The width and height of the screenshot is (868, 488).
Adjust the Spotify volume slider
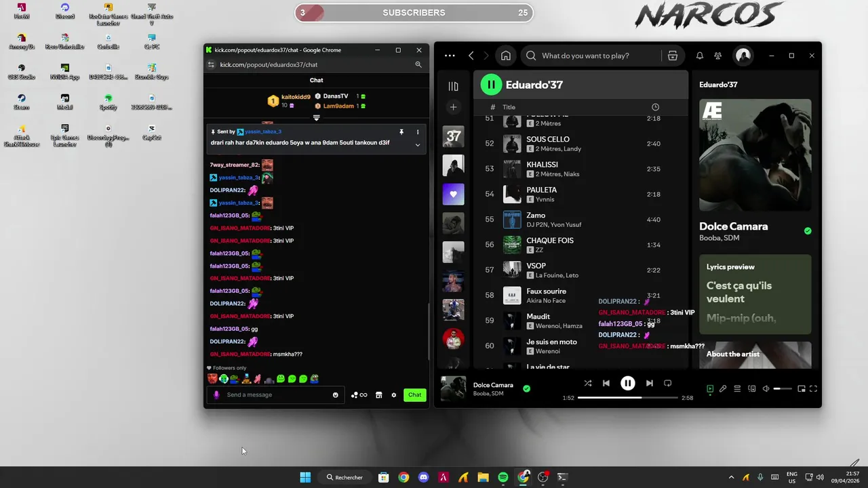(x=783, y=389)
